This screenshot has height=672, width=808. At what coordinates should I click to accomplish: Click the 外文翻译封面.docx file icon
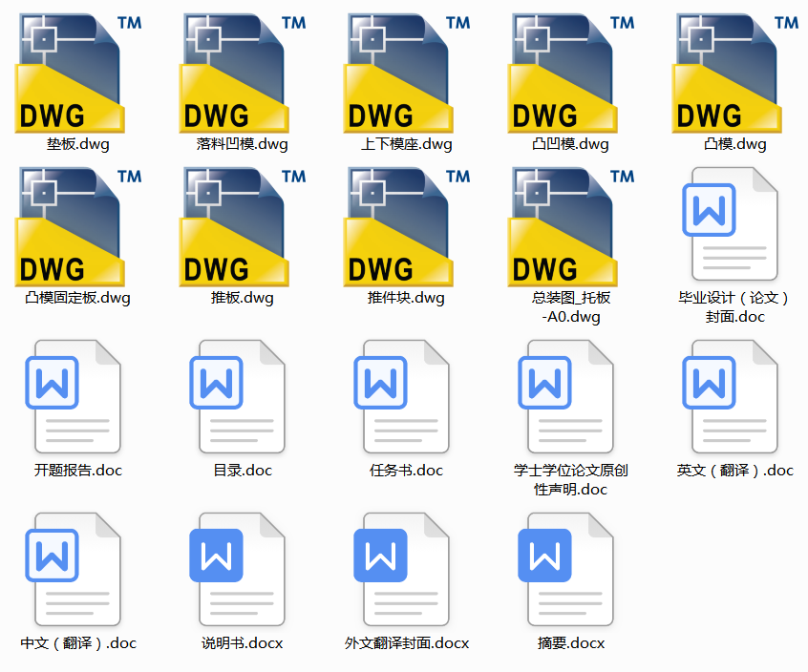(x=402, y=570)
